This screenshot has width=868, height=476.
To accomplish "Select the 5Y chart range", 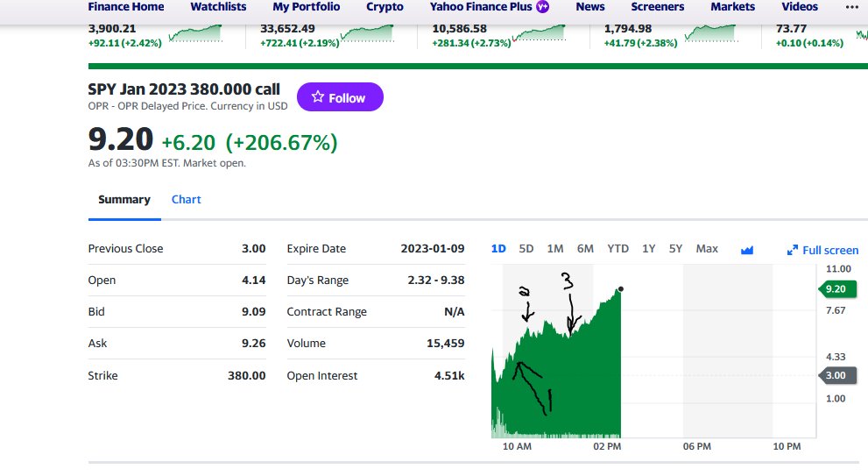I will click(x=675, y=249).
